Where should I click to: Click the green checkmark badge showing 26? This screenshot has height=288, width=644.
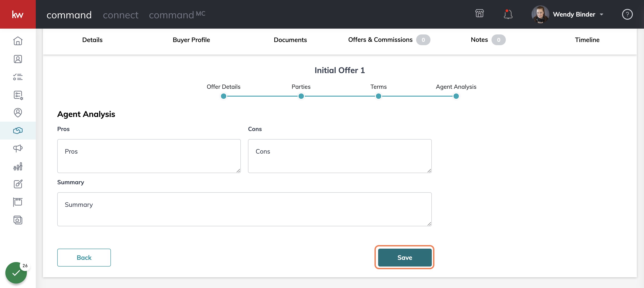coord(16,273)
